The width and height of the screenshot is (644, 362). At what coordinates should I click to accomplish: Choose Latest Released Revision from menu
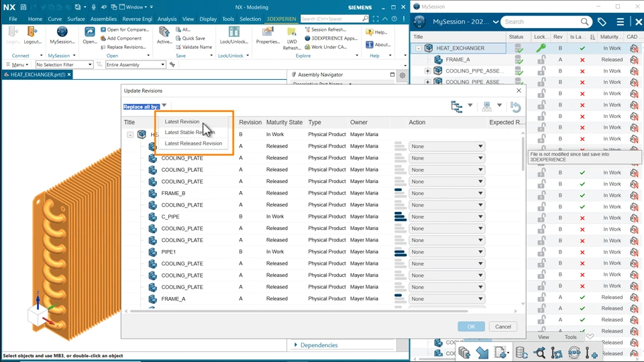[193, 143]
